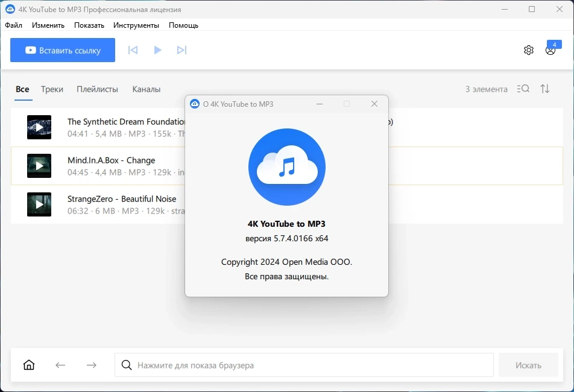Click the app icon in About dialog title
Viewport: 574px width, 392px height.
point(195,104)
